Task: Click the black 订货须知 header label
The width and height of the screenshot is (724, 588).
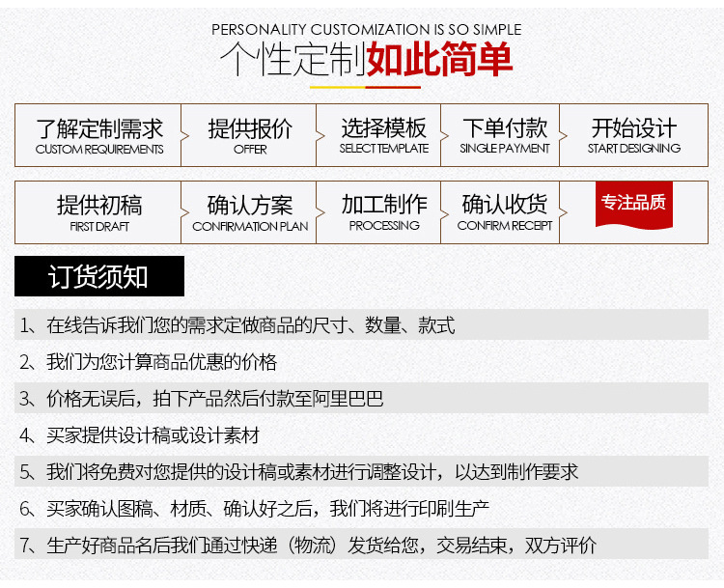Action: tap(99, 276)
